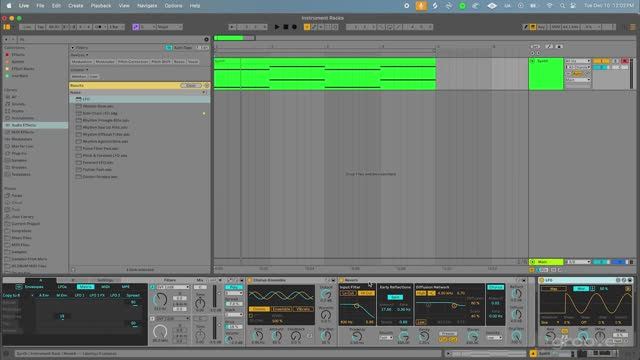Toggle Chorus-Ensemble device activator

click(x=250, y=280)
